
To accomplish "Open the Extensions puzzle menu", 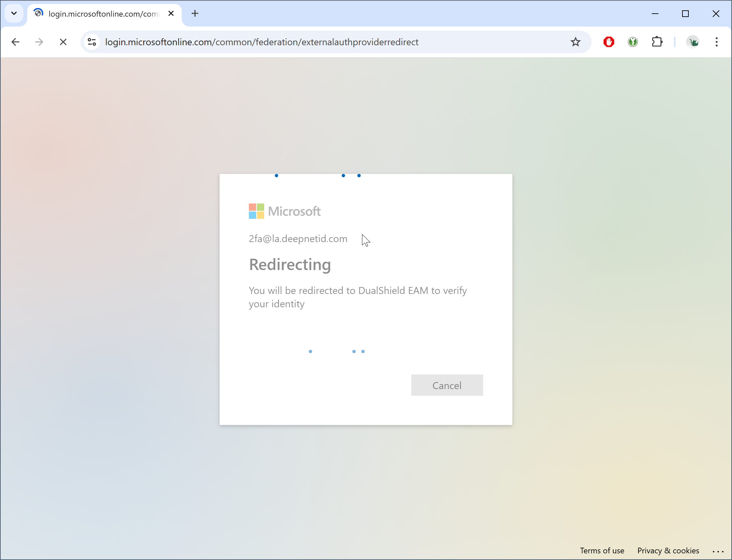I will coord(656,42).
